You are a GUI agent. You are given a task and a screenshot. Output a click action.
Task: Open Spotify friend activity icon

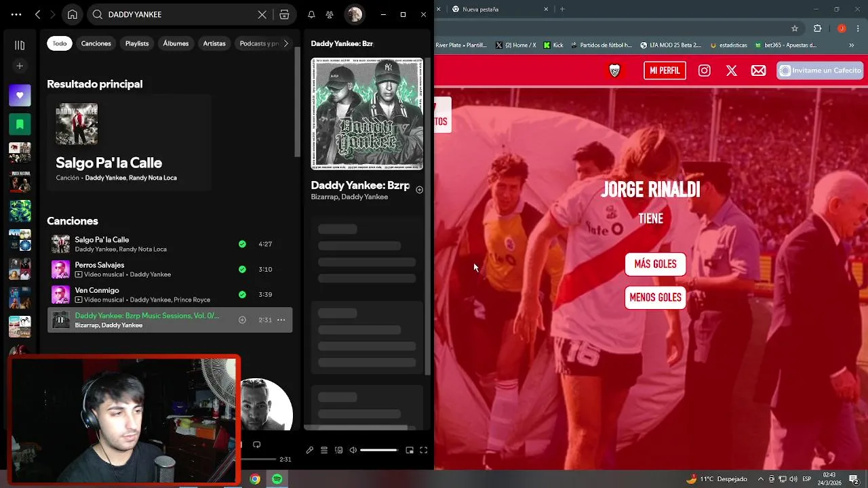point(330,14)
